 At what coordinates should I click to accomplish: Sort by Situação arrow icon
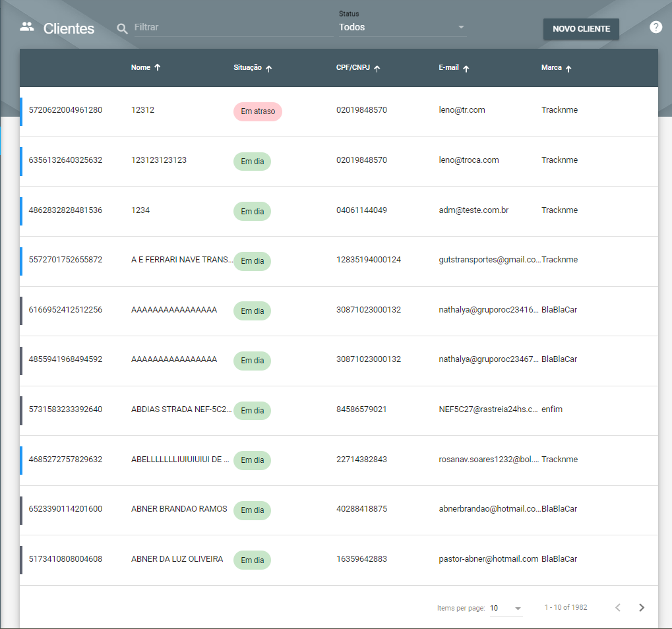click(268, 69)
